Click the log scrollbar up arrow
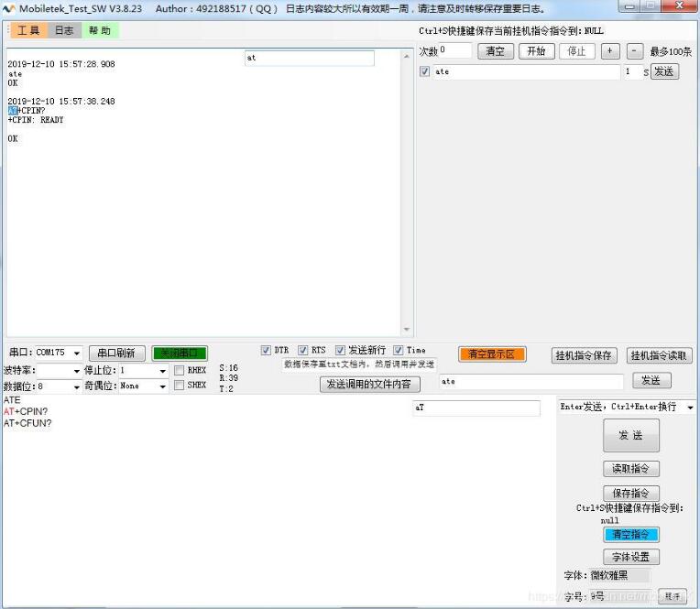This screenshot has height=609, width=700. [x=406, y=57]
